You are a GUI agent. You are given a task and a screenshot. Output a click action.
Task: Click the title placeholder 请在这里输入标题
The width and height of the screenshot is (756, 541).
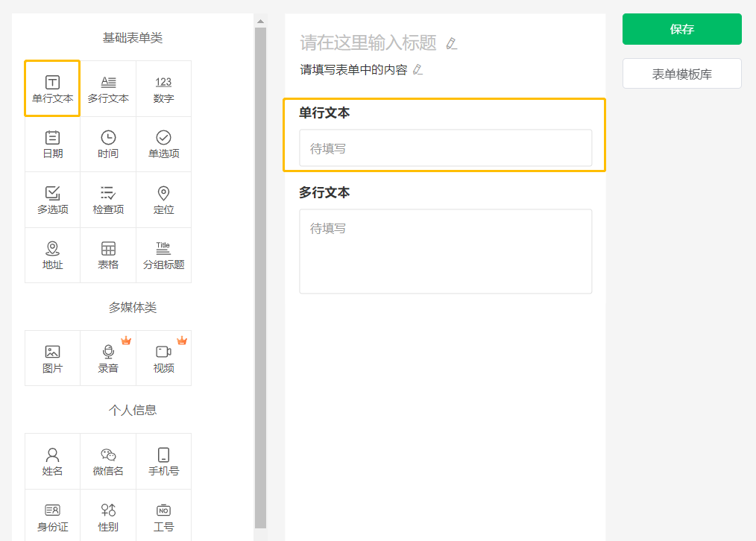pyautogui.click(x=368, y=43)
